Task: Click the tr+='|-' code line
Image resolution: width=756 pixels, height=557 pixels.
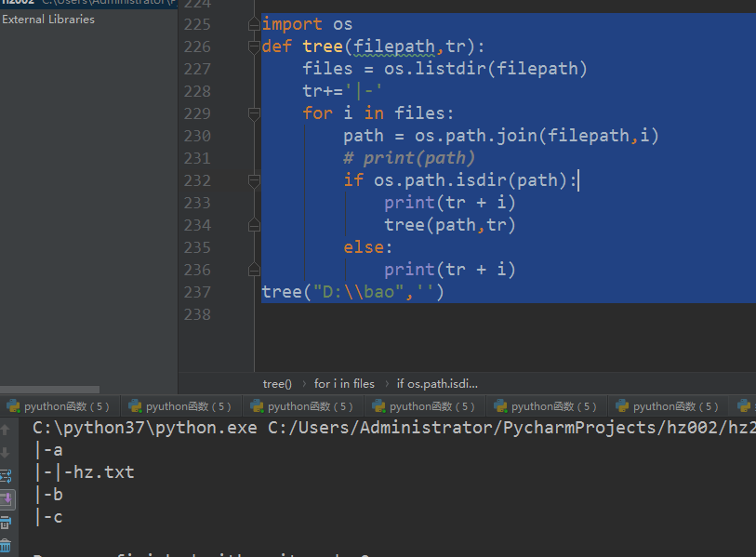Action: pos(342,90)
